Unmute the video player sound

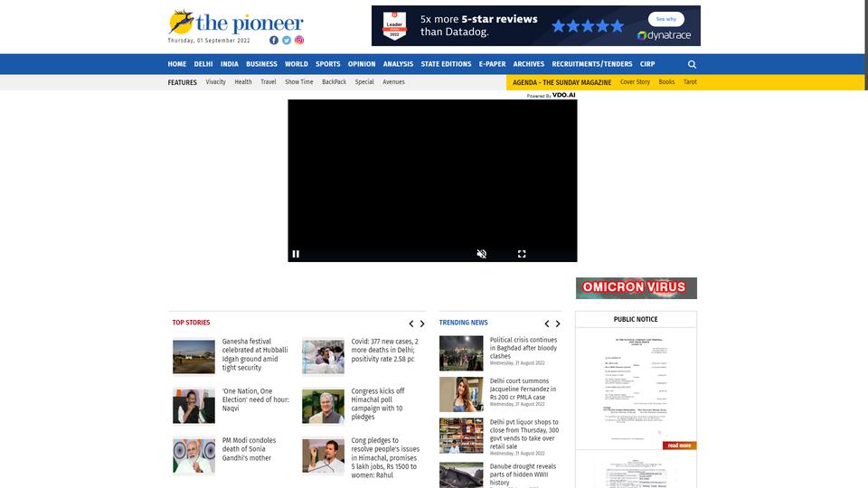coord(482,254)
